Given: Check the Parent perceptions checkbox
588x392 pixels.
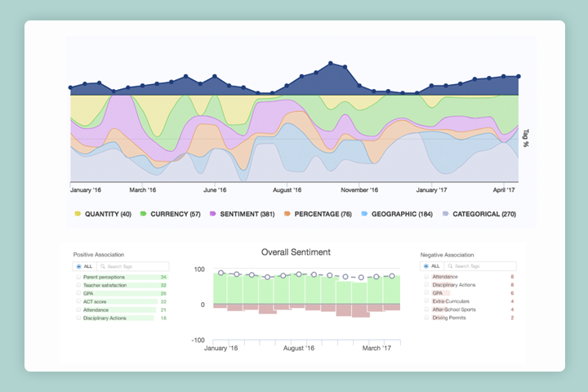Looking at the screenshot, I should click(x=78, y=278).
